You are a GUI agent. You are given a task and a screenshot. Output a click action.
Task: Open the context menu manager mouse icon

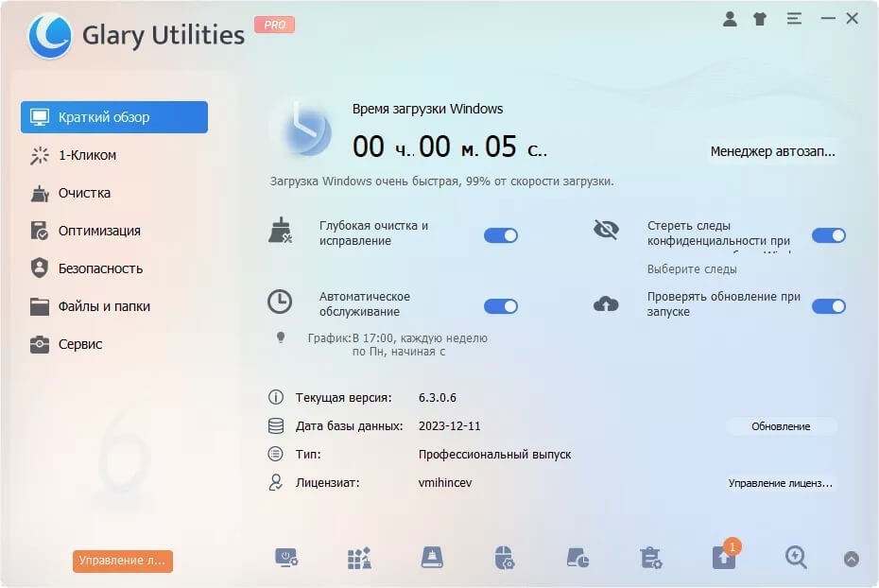click(505, 558)
